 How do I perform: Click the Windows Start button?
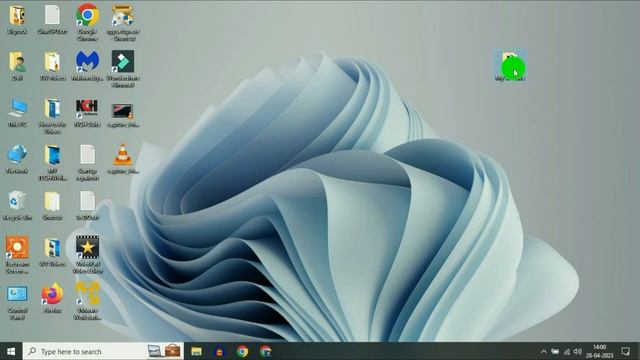(x=11, y=351)
